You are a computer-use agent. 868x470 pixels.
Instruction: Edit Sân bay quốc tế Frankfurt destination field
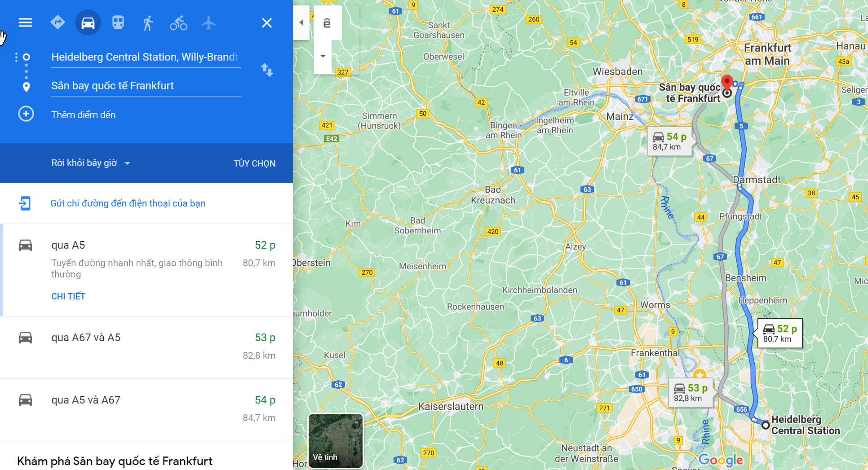coord(146,86)
